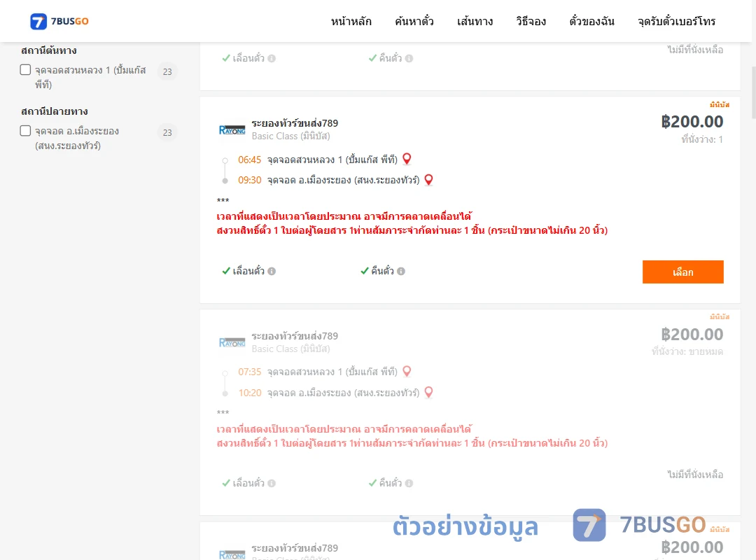Screen dimensions: 756x560
Task: Open map pin for 10:20 arrival stop
Action: [428, 392]
